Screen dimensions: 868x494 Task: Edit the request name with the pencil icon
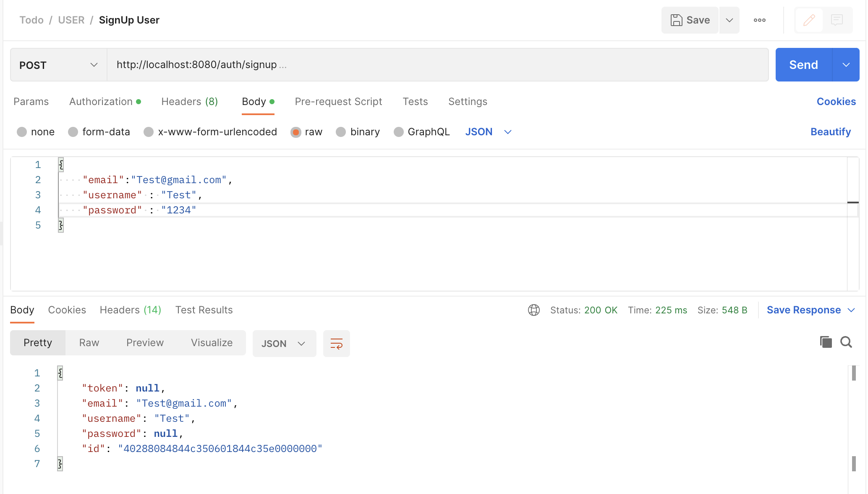pos(809,20)
